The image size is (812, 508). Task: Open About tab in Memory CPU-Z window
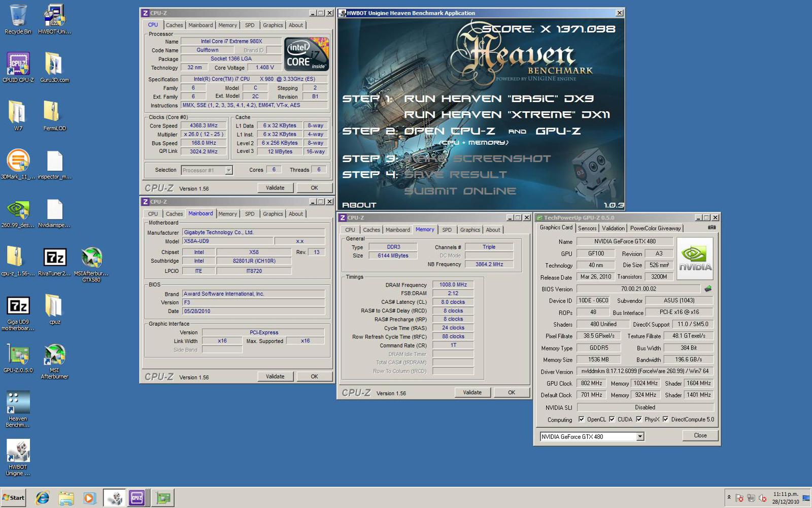(x=493, y=230)
